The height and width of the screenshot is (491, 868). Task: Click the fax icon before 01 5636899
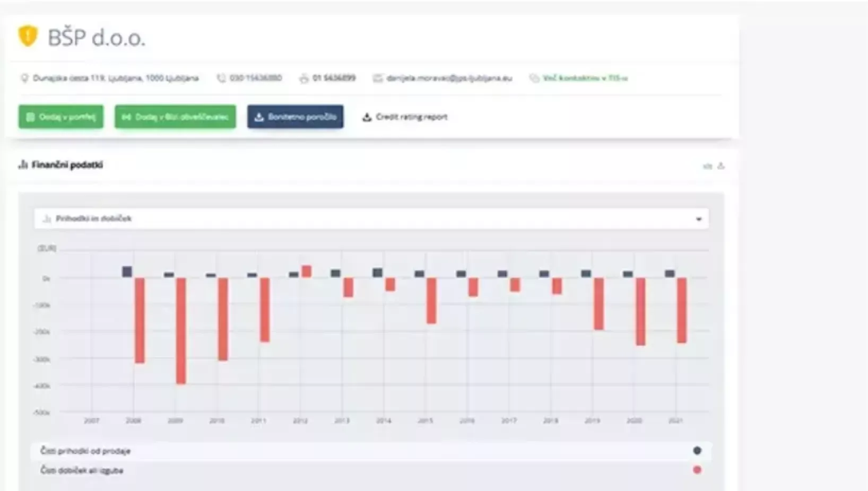click(x=303, y=78)
